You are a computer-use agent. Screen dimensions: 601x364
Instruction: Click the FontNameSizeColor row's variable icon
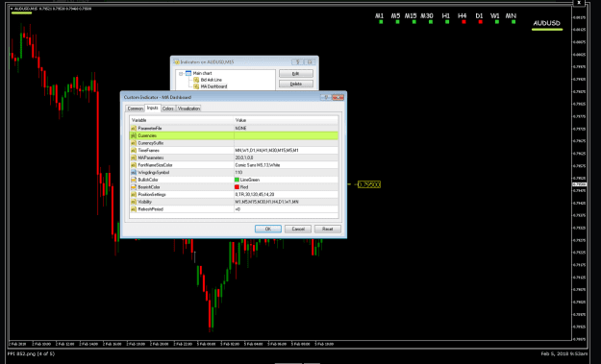134,165
